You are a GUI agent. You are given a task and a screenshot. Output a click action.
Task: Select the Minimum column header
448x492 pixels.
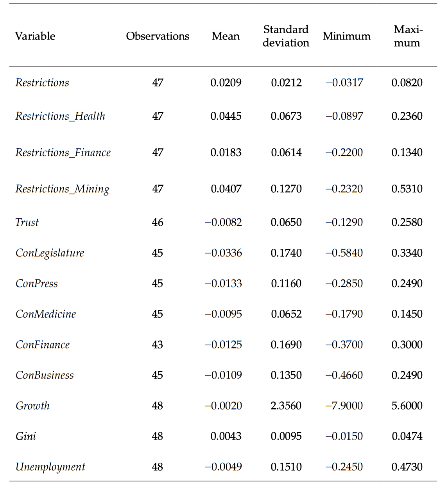click(x=346, y=36)
